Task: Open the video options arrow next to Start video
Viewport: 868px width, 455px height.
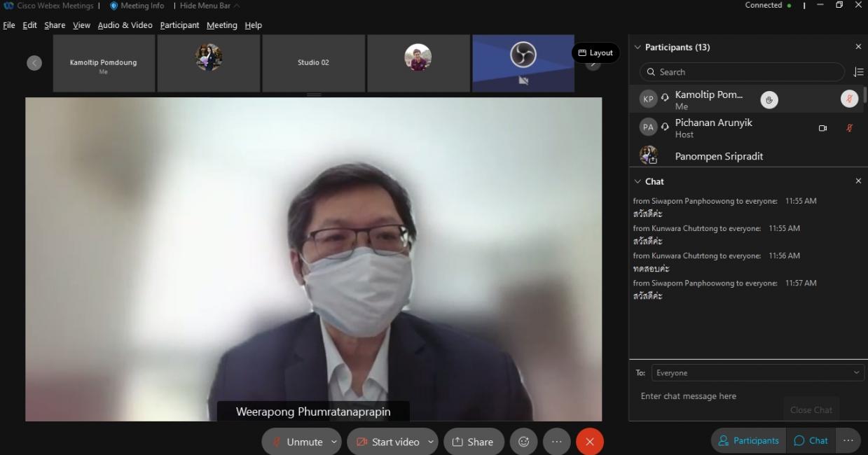Action: 430,442
